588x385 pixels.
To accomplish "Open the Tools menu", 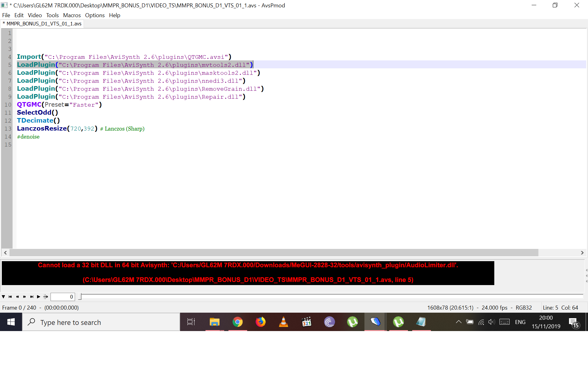I will [x=52, y=15].
